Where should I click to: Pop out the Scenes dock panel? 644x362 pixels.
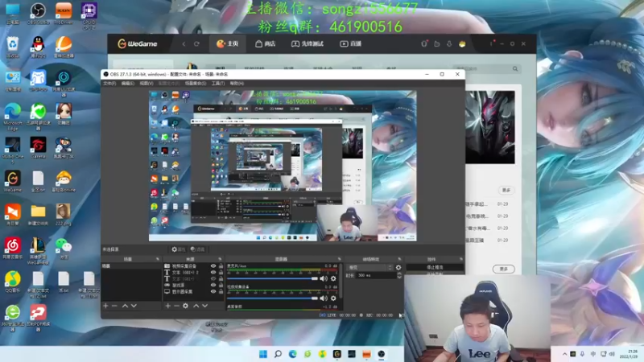point(158,259)
